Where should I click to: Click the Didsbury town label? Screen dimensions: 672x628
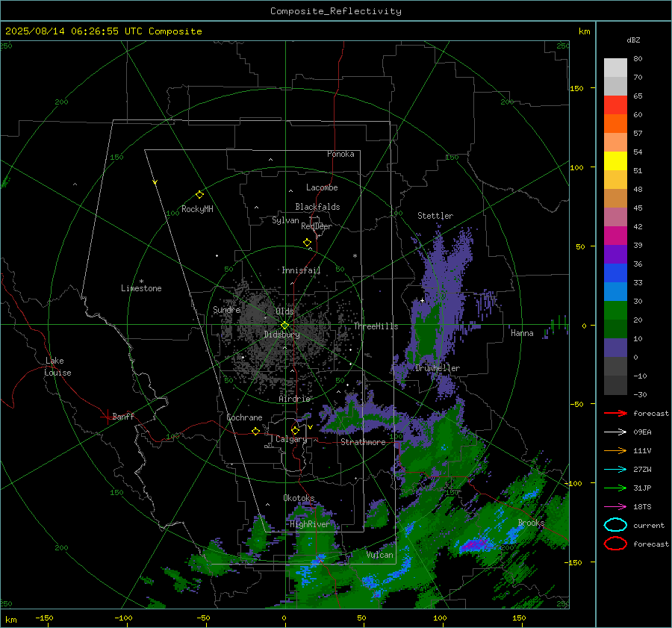point(281,335)
